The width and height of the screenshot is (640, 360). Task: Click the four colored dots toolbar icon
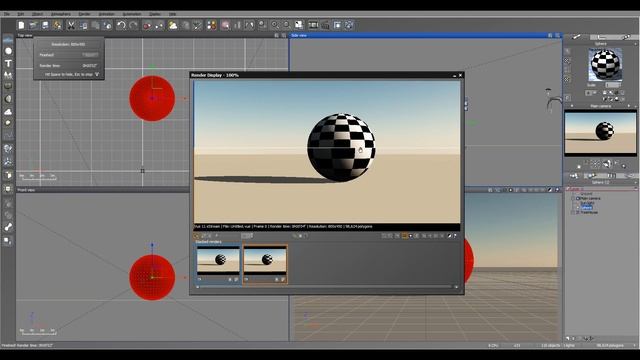click(x=211, y=25)
